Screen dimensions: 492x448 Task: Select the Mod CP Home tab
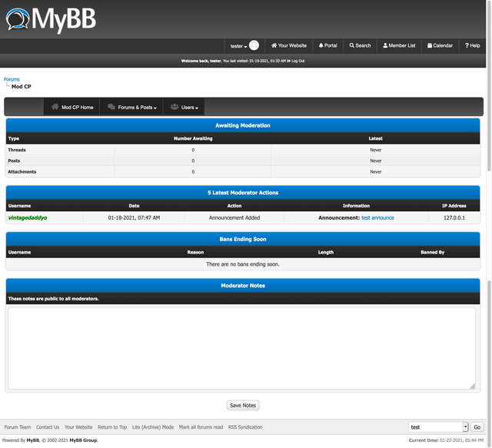point(72,108)
